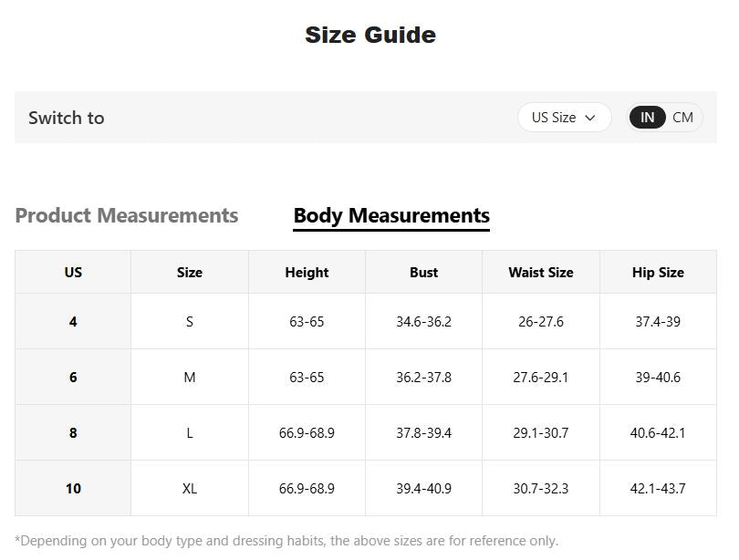Click the Size column header

click(190, 272)
